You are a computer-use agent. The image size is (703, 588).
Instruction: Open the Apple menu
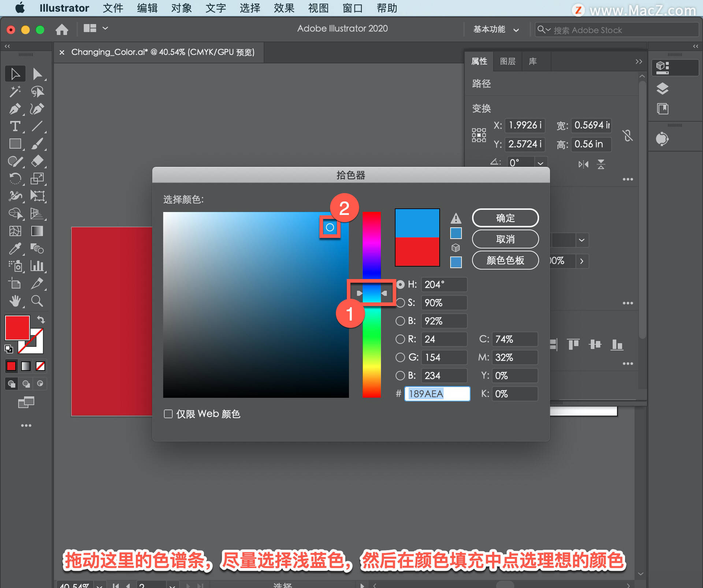click(x=20, y=8)
